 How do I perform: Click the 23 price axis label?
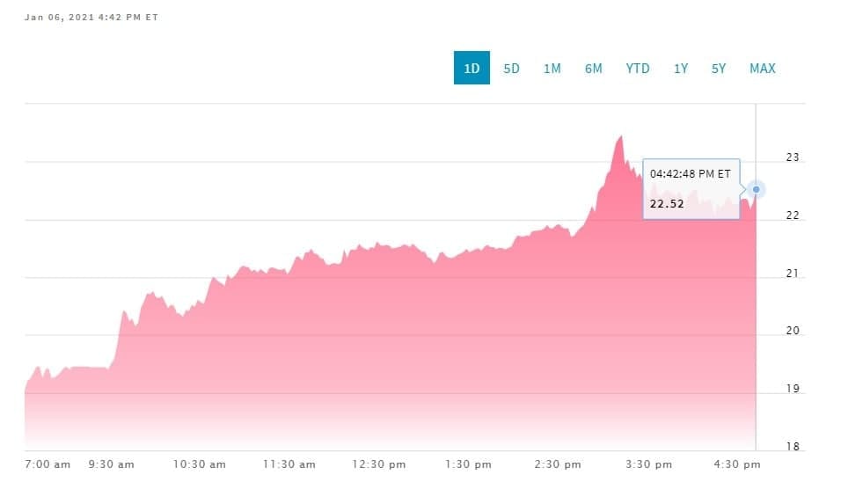pos(792,158)
